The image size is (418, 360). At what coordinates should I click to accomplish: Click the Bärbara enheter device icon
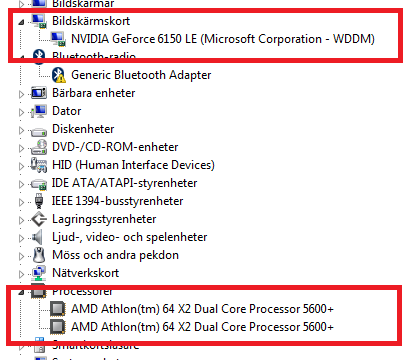coord(39,93)
